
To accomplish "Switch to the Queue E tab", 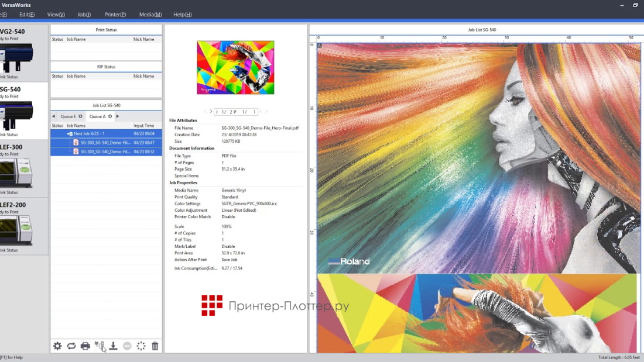I will pos(67,116).
